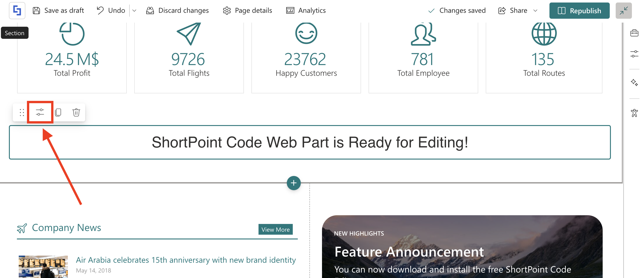
Task: Open the Analytics panel
Action: click(306, 10)
